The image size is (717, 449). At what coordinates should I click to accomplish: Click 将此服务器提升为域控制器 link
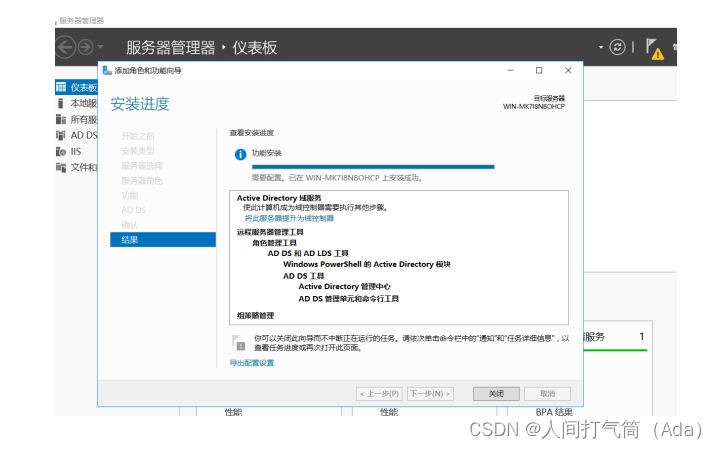pos(289,218)
